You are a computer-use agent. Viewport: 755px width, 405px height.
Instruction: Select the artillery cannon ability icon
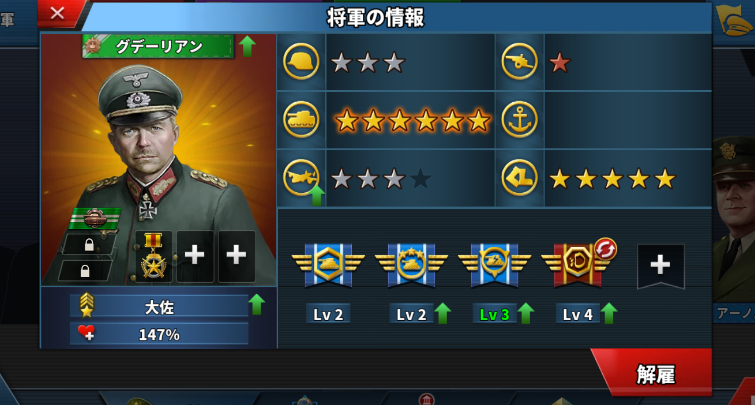point(519,62)
